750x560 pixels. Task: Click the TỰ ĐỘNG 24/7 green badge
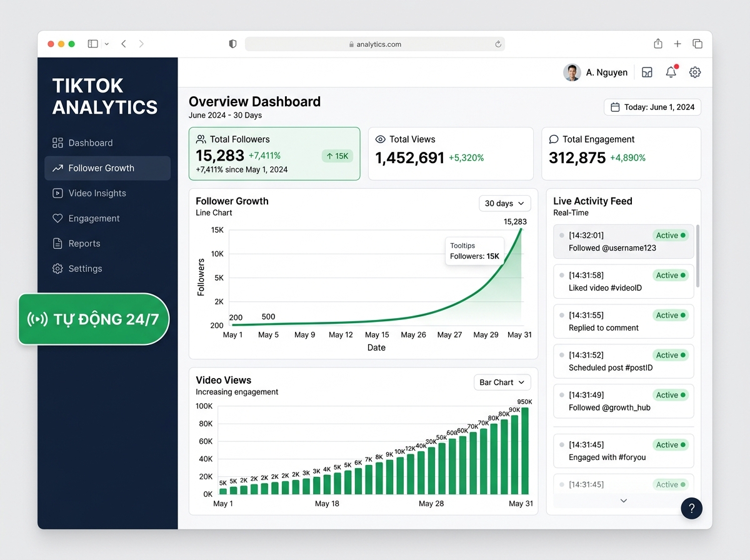(x=94, y=319)
